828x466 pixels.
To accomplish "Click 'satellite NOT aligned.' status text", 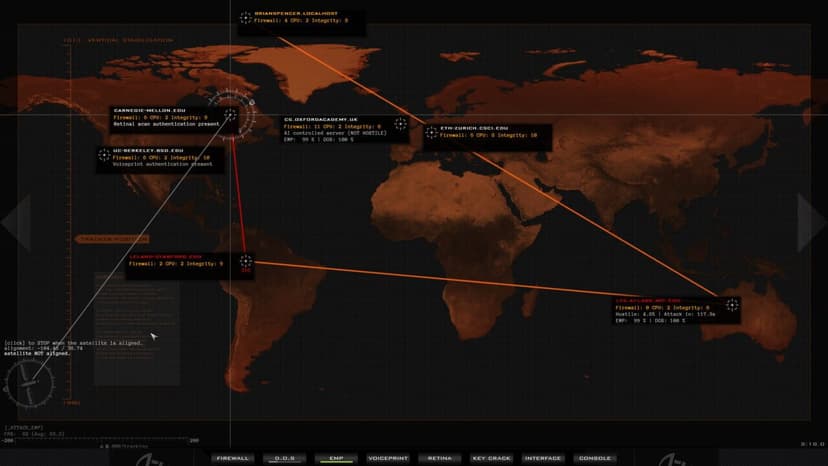I will pyautogui.click(x=37, y=353).
